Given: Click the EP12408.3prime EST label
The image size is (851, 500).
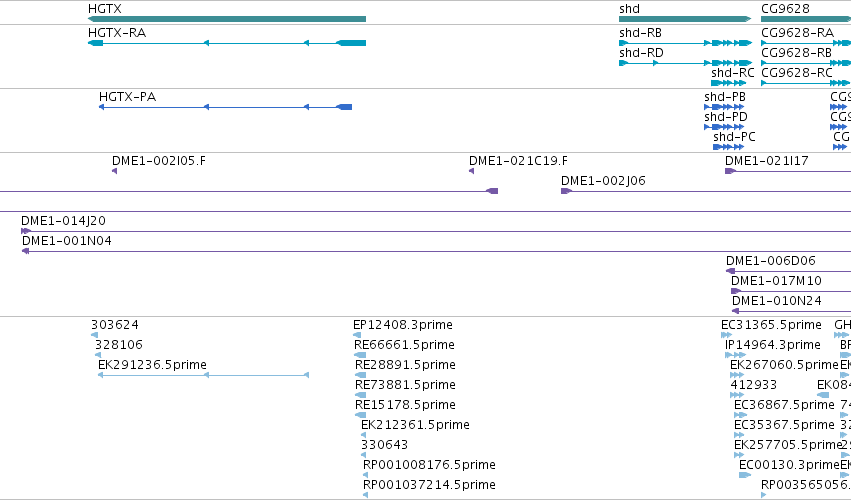Looking at the screenshot, I should 403,325.
